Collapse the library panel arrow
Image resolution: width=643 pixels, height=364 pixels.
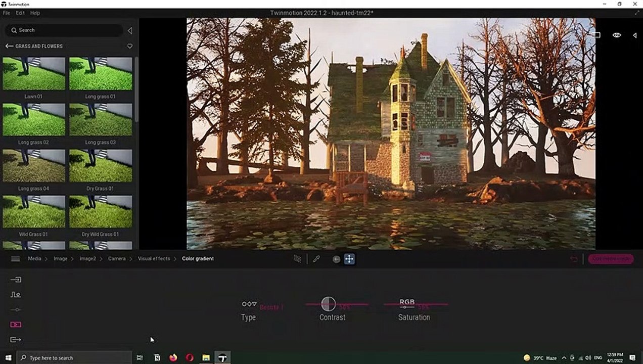130,30
